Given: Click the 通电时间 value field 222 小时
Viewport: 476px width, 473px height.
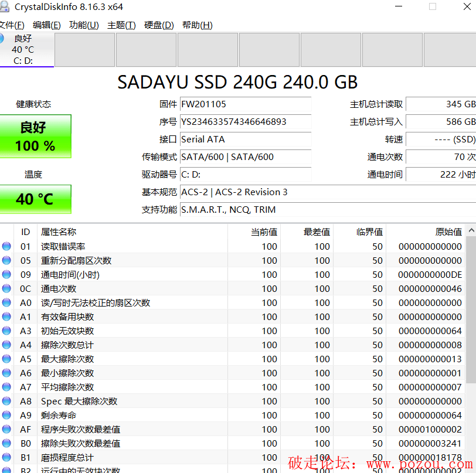Looking at the screenshot, I should [441, 175].
